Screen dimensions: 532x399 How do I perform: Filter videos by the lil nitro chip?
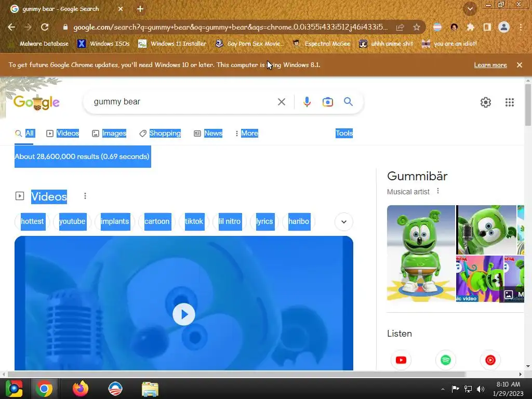230,221
